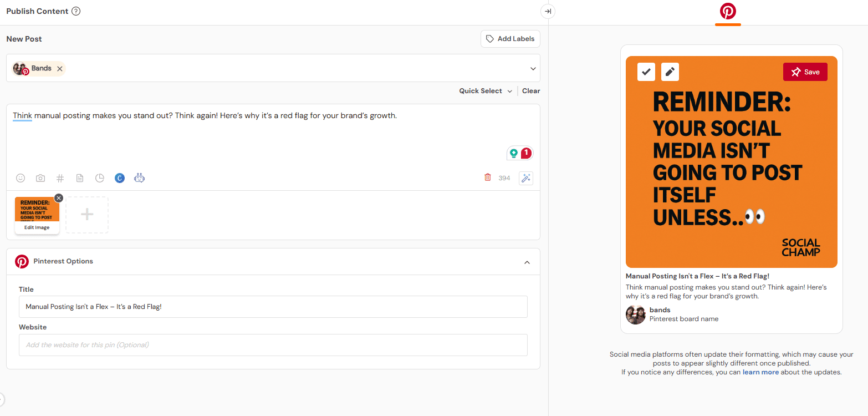The image size is (868, 416).
Task: Open the Quick Select dropdown
Action: tap(486, 91)
